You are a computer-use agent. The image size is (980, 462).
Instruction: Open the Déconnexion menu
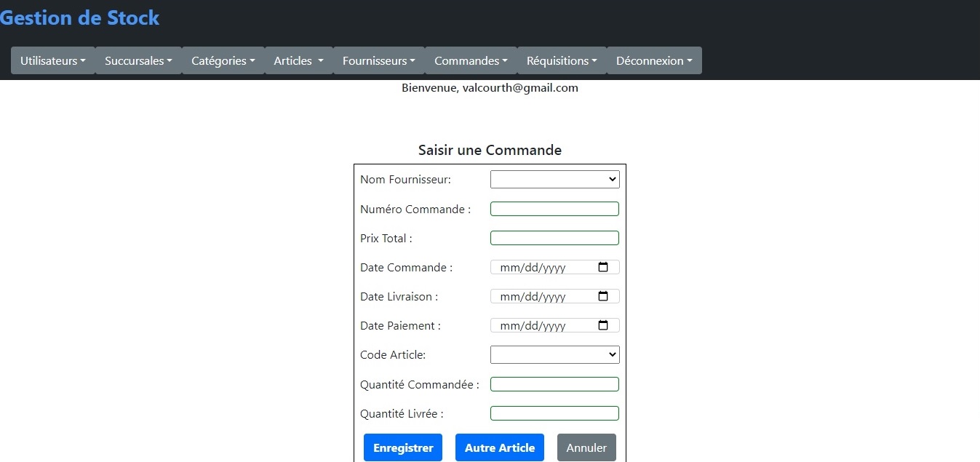(654, 60)
